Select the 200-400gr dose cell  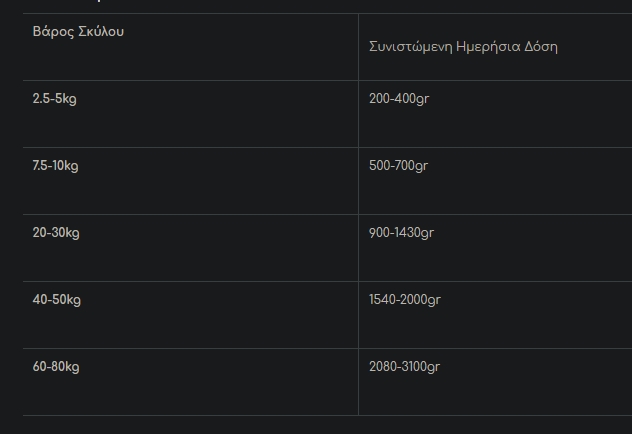pos(398,99)
